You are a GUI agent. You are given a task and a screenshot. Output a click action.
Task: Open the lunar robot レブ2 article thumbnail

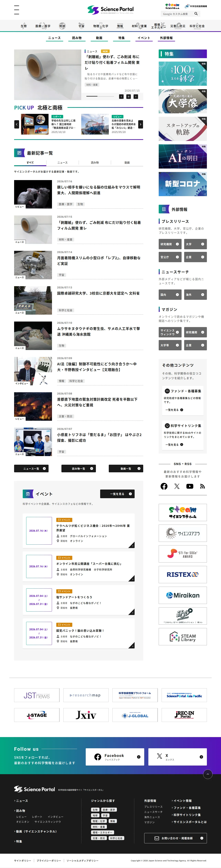coord(33,265)
